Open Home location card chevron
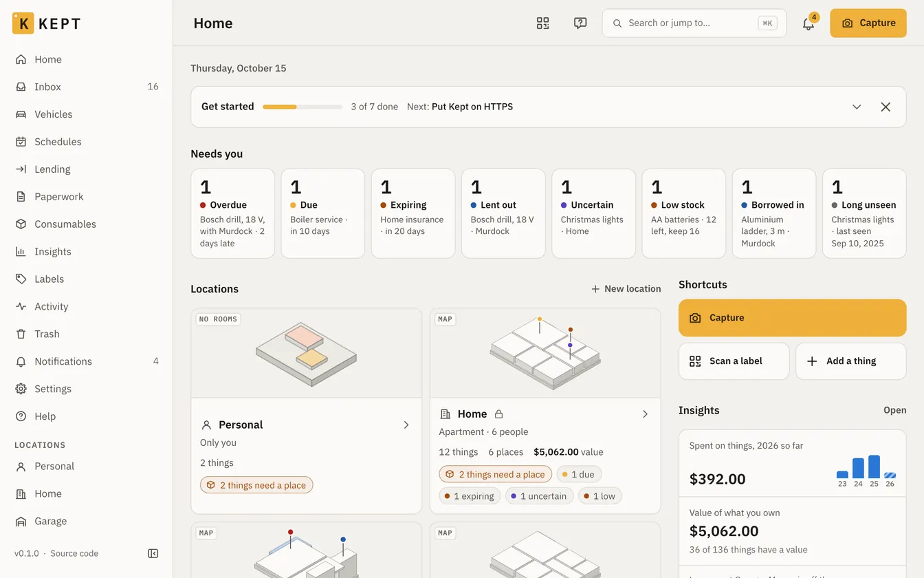Image resolution: width=924 pixels, height=578 pixels. coord(645,414)
